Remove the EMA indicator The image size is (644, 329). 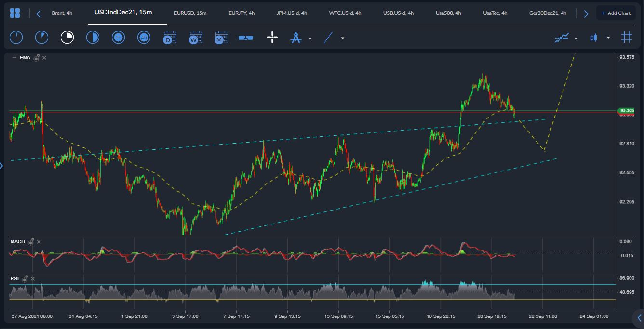(x=44, y=58)
